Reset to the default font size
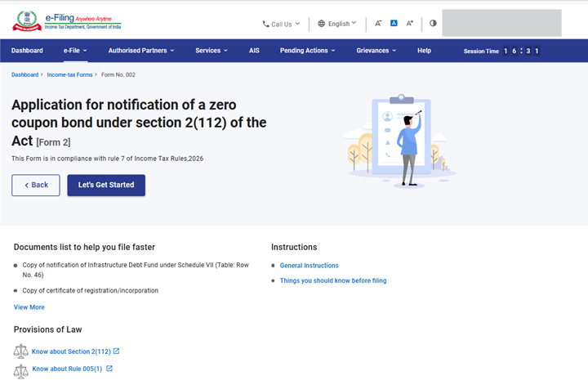 (394, 24)
